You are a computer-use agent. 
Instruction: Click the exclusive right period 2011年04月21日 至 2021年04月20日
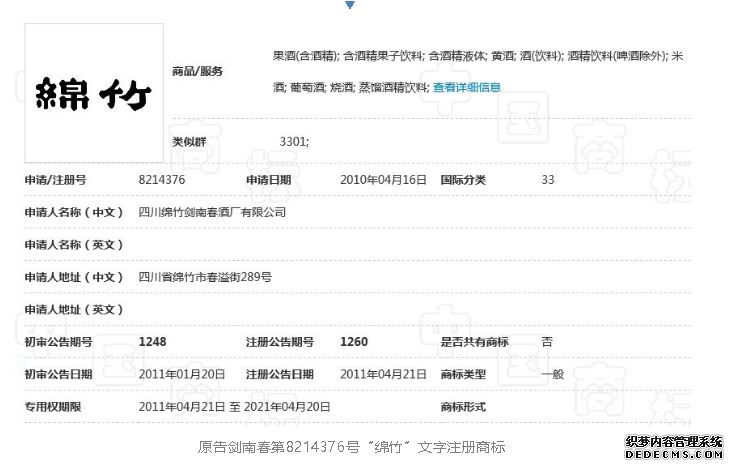pyautogui.click(x=235, y=407)
